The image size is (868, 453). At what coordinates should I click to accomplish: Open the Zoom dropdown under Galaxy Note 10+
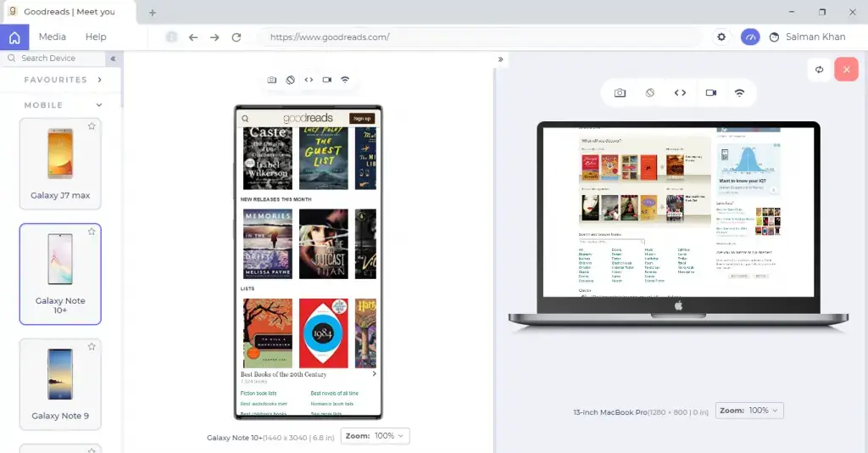pyautogui.click(x=376, y=436)
